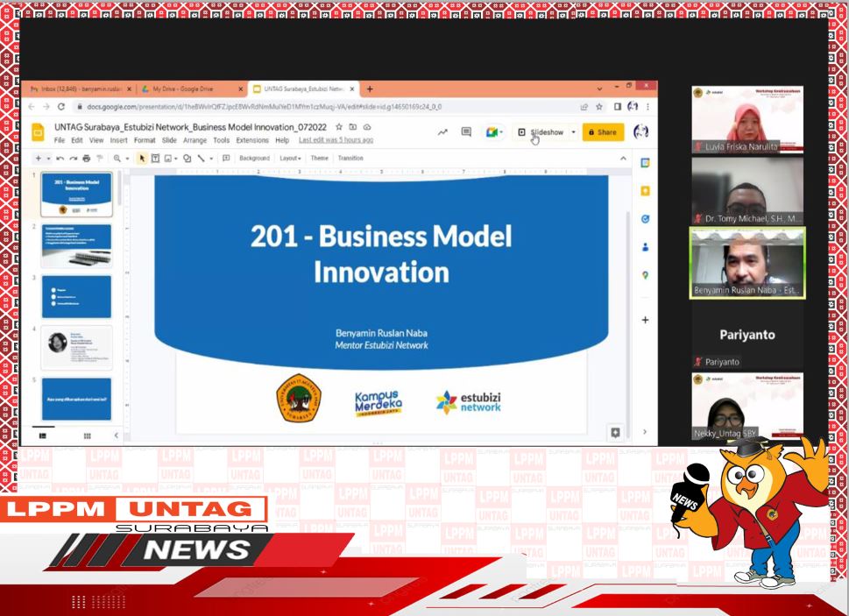
Task: Click the Get add-ons plus icon
Action: [645, 320]
